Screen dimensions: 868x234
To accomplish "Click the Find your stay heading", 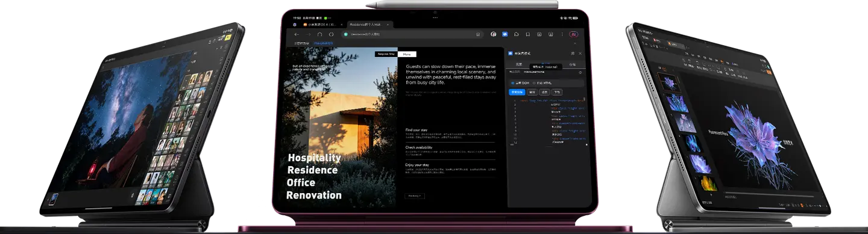I will [417, 129].
